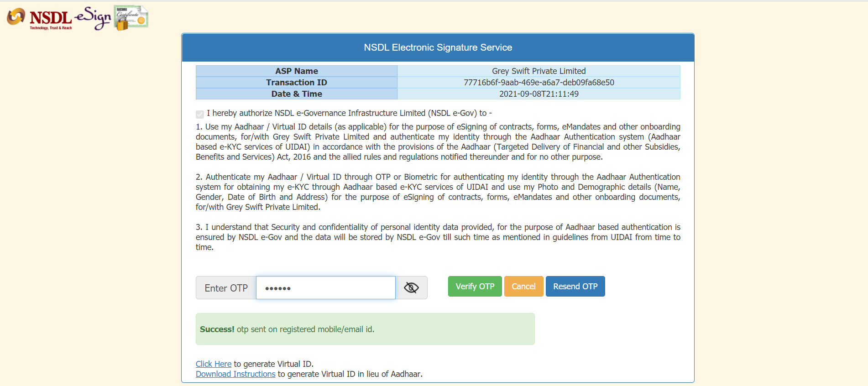The height and width of the screenshot is (386, 868).
Task: Click the NSDL eSign logo
Action: [59, 18]
